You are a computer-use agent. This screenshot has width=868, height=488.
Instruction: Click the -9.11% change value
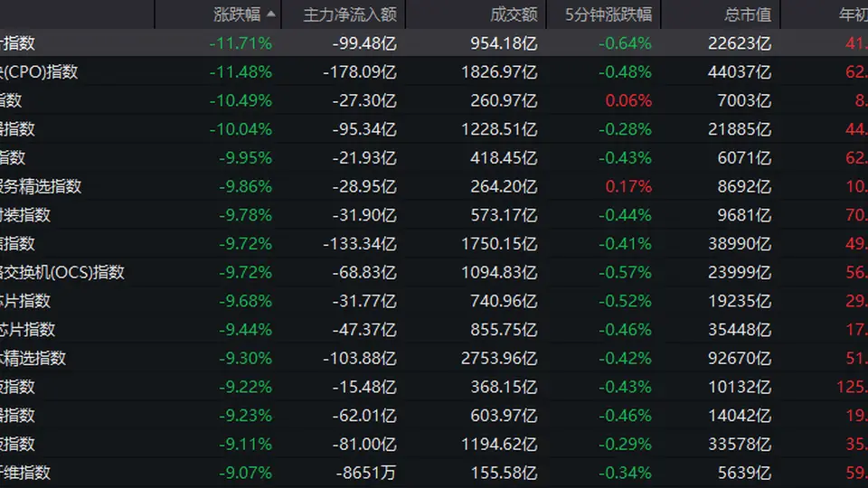(245, 445)
